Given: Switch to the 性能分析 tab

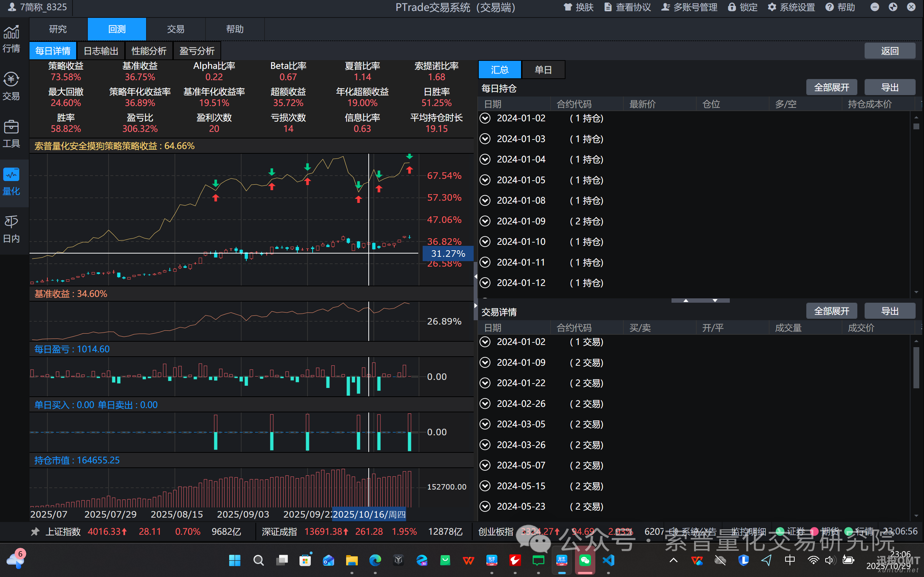Looking at the screenshot, I should tap(149, 51).
